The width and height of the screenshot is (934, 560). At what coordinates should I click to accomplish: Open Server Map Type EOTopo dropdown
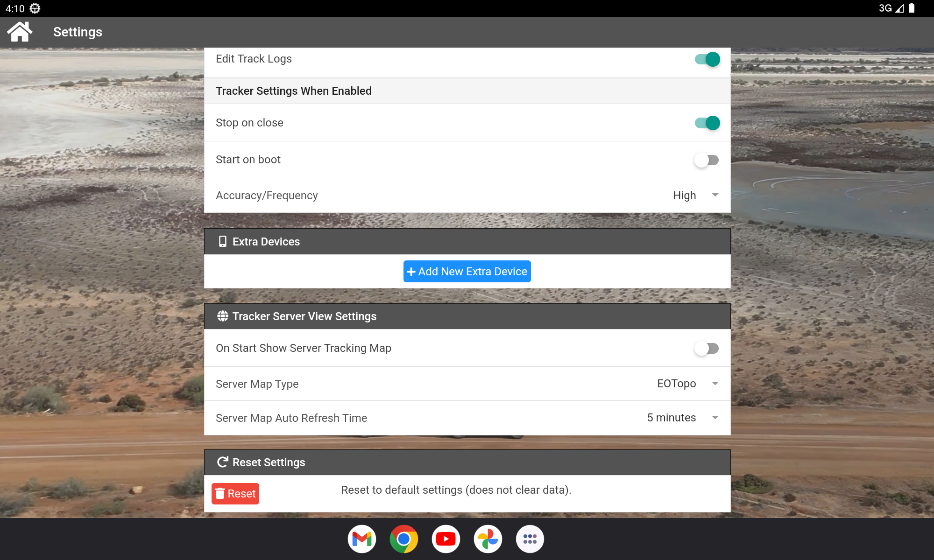tap(687, 384)
